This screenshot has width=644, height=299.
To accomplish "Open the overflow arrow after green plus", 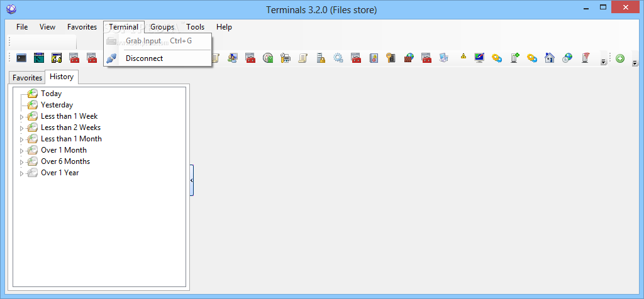I will pyautogui.click(x=635, y=63).
